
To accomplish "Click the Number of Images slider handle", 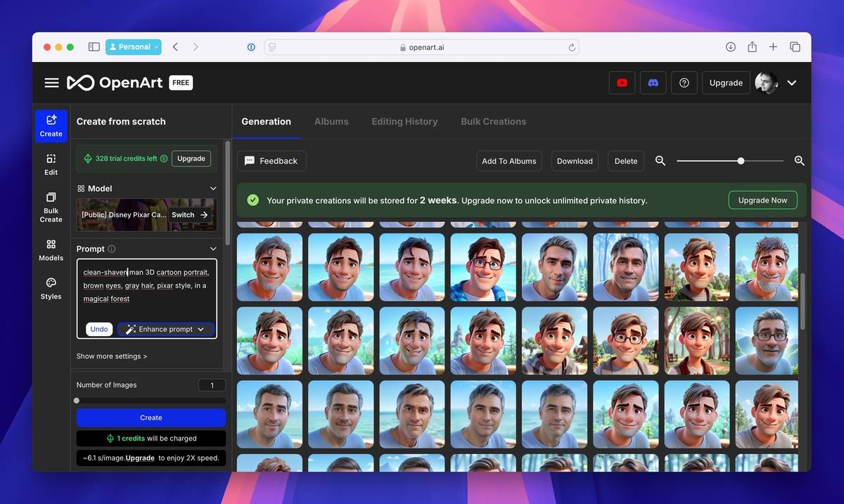I will (x=77, y=401).
